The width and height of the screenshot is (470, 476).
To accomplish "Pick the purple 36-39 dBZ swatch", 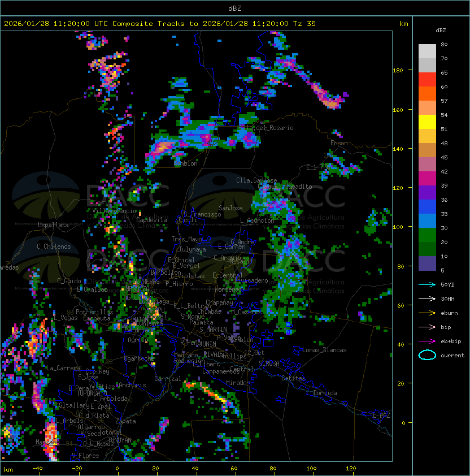I will click(x=427, y=192).
